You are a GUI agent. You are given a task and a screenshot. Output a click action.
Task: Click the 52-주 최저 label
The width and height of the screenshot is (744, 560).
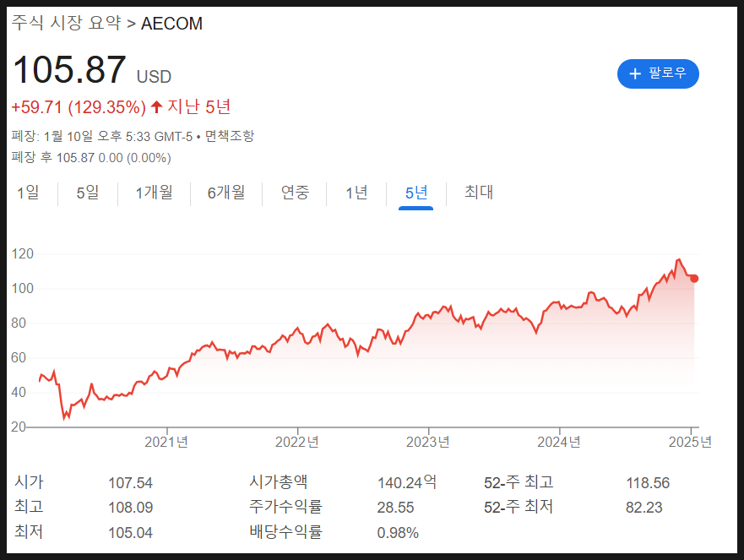519,508
